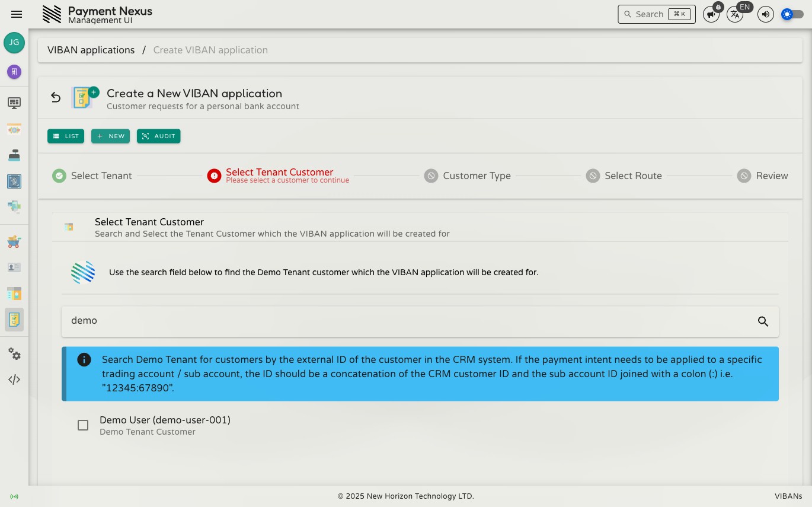Toggle the light/dark theme switch
Viewport: 812px width, 507px height.
tap(792, 14)
